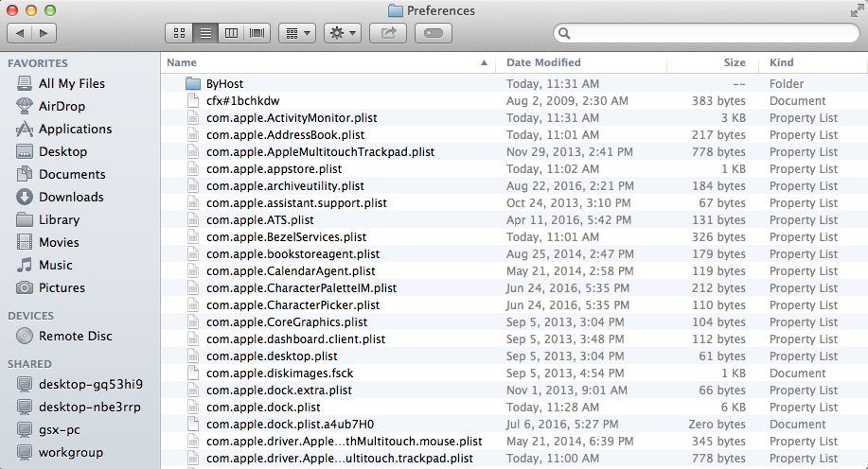Open AirDrop in sidebar
Viewport: 868px width, 469px height.
[62, 106]
